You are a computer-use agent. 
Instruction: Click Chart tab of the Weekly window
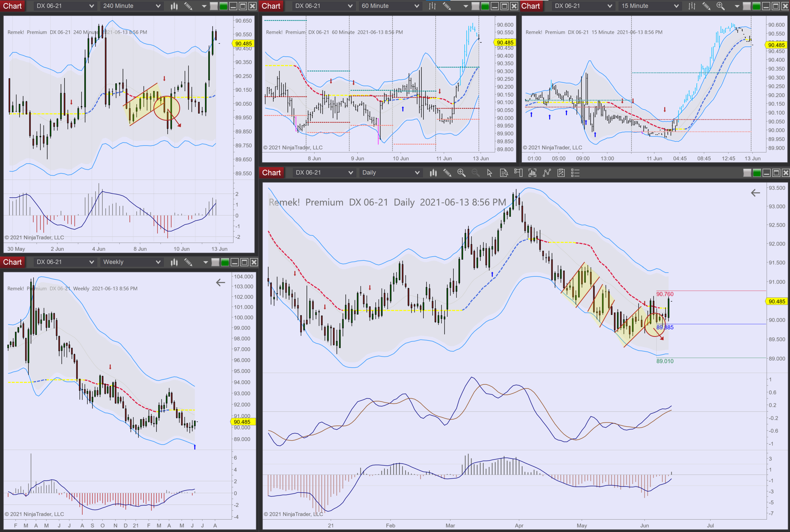point(13,262)
